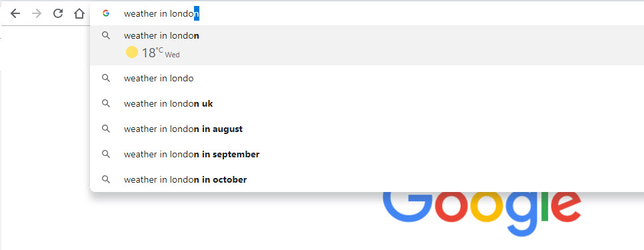Select the highlighted 'weather in london' suggestion
The height and width of the screenshot is (250, 644).
coord(367,45)
